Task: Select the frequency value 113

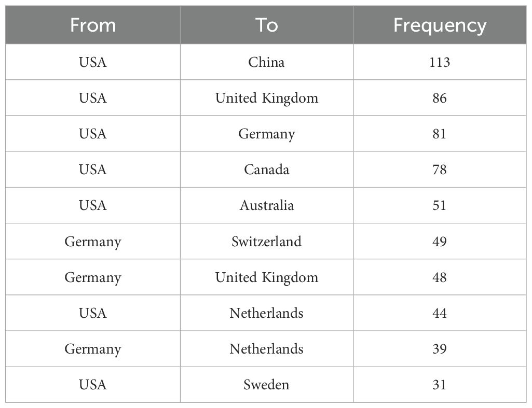Action: coord(440,62)
